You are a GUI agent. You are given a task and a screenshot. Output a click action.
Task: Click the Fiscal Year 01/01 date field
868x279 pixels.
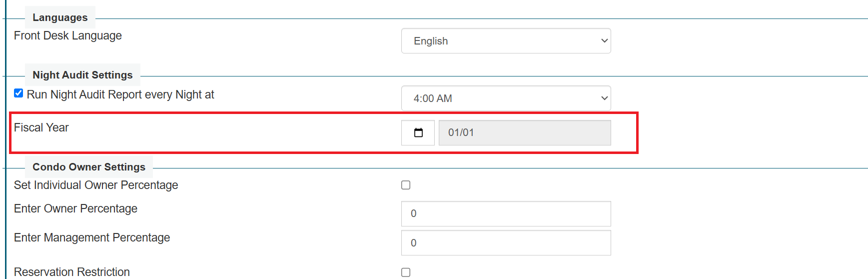[525, 132]
